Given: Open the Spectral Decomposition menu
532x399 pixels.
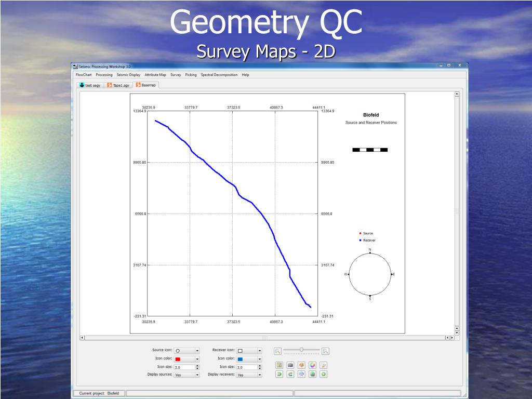Looking at the screenshot, I should (219, 75).
